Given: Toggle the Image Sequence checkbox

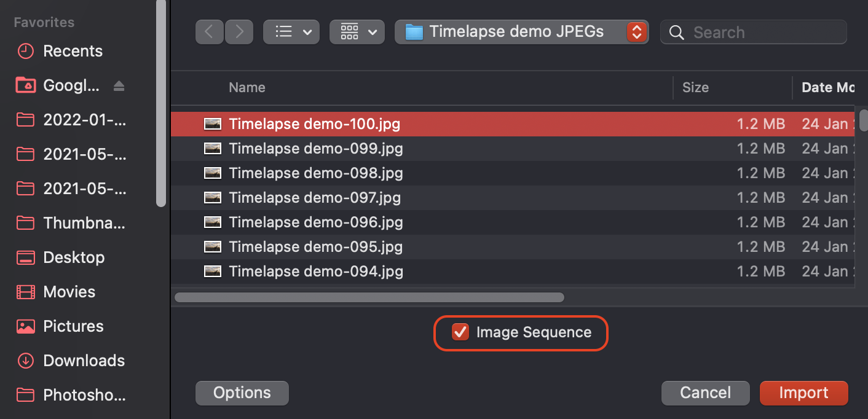Looking at the screenshot, I should (460, 332).
